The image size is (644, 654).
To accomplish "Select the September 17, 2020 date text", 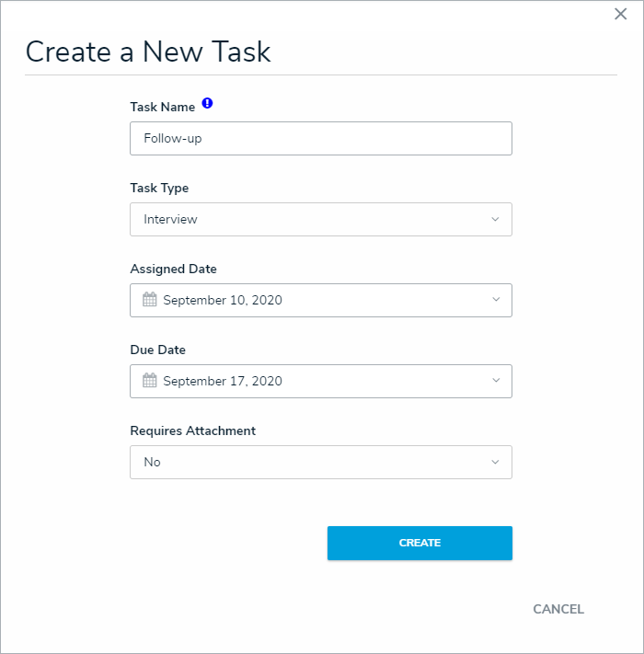I will click(223, 382).
